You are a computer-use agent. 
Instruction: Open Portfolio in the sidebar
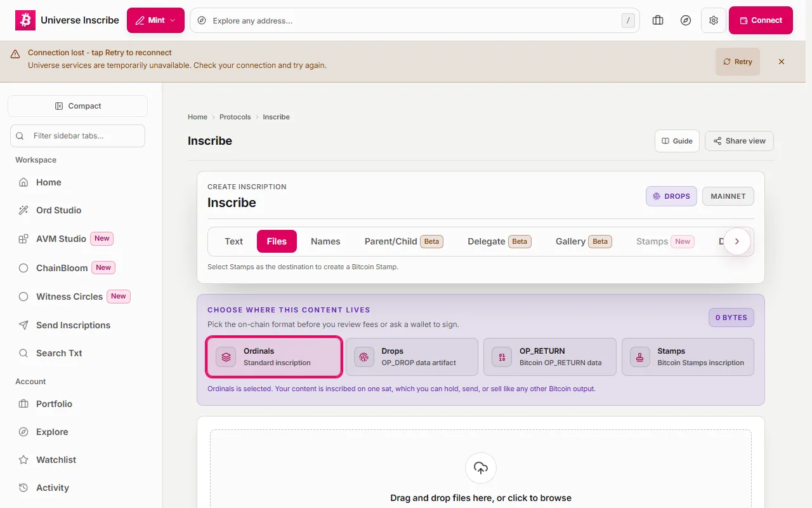(81, 404)
